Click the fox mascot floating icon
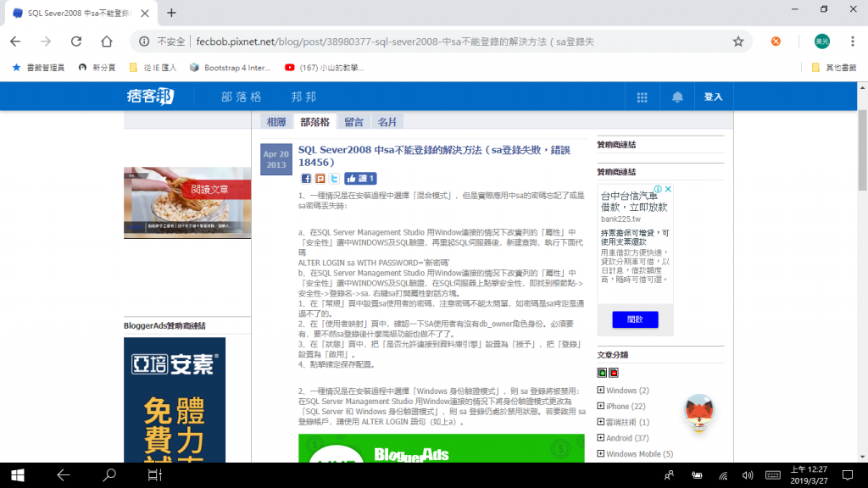The height and width of the screenshot is (488, 868). click(x=699, y=413)
